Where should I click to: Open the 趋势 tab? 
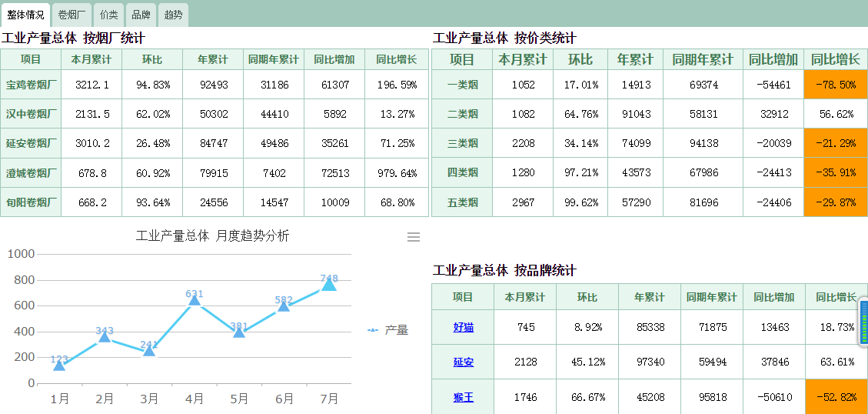click(x=173, y=15)
